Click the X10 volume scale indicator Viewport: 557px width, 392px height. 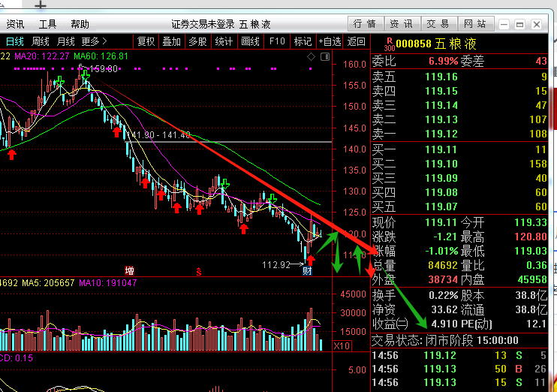(342, 345)
